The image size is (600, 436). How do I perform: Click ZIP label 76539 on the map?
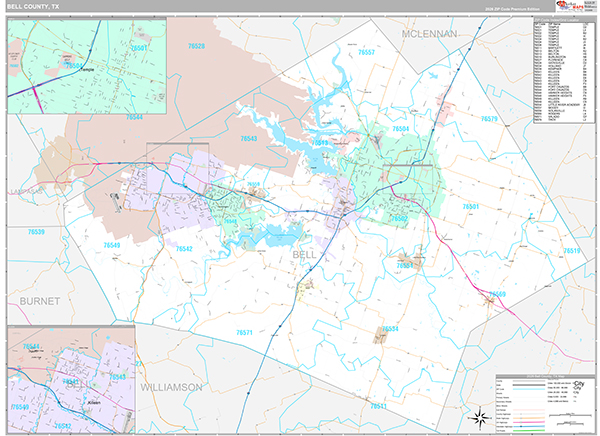point(36,232)
